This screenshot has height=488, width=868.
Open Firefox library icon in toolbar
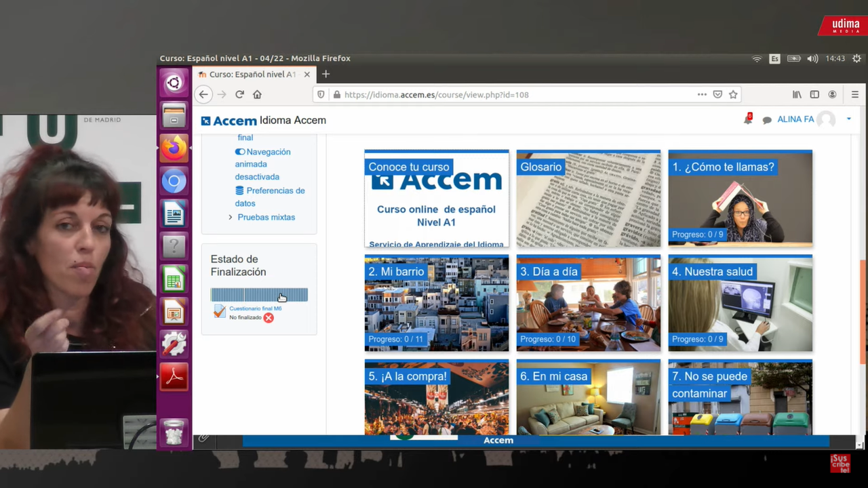pos(797,95)
